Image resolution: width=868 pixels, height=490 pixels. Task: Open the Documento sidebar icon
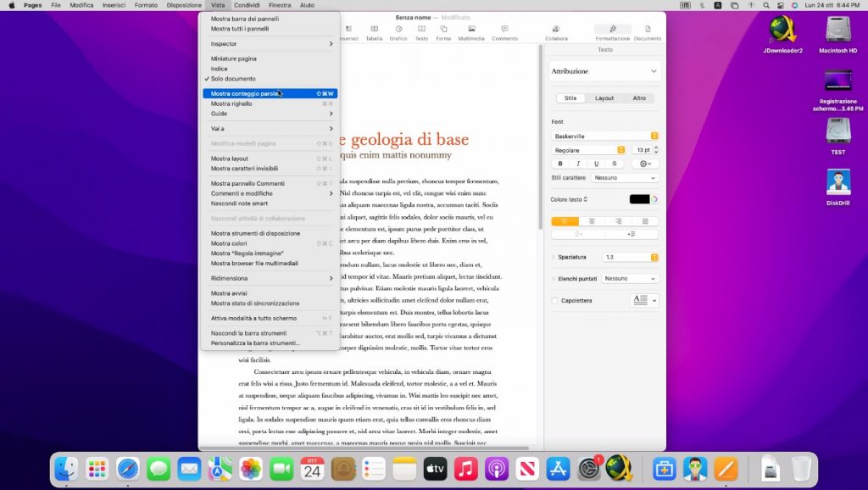pyautogui.click(x=648, y=29)
